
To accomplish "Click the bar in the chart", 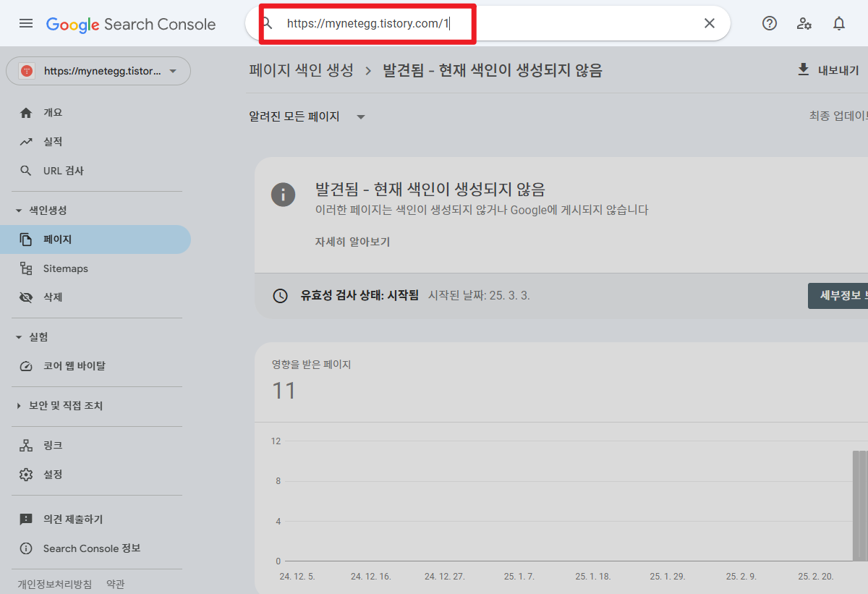I will pyautogui.click(x=860, y=506).
